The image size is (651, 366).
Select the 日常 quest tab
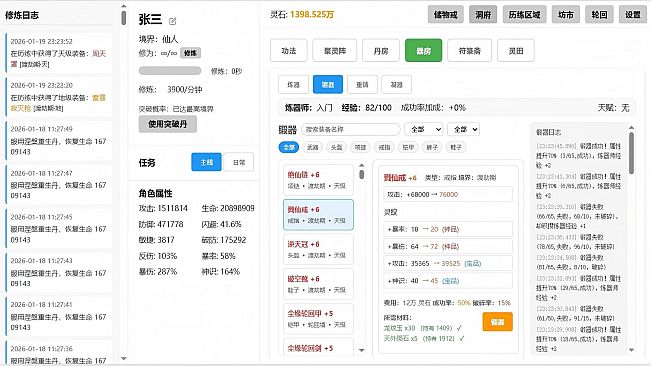coord(239,162)
